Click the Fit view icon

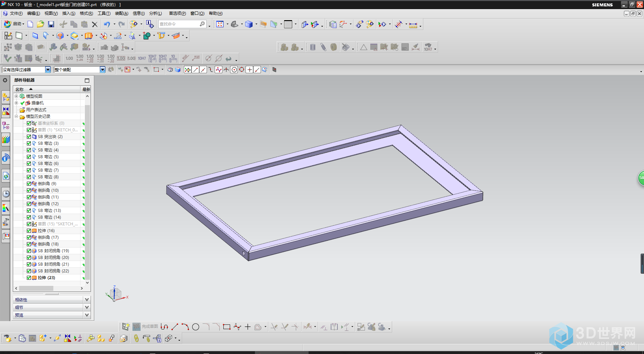[x=220, y=24]
